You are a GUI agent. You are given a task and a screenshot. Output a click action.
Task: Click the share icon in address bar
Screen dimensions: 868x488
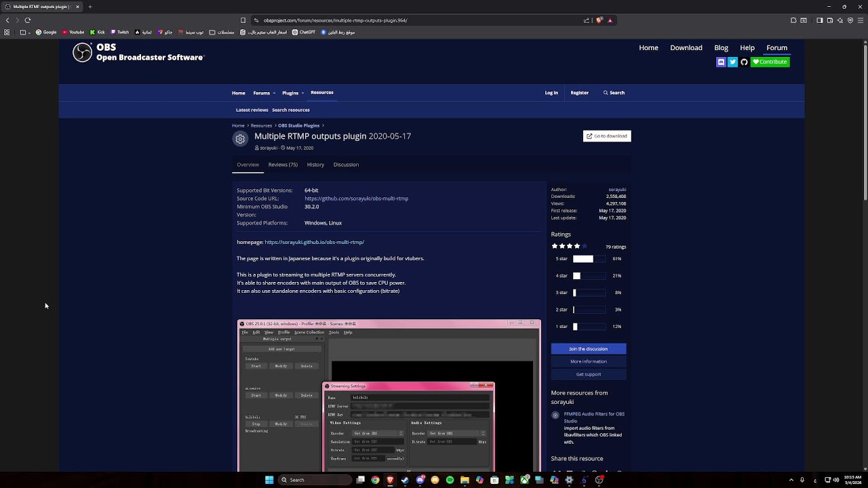(x=587, y=20)
